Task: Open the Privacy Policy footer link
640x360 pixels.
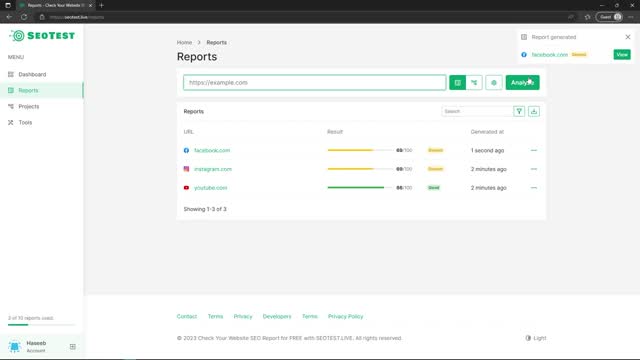Action: point(345,316)
